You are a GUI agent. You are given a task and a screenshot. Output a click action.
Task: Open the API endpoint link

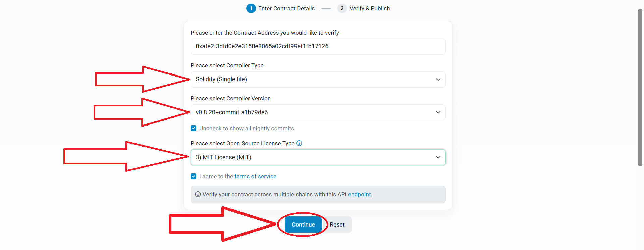click(360, 194)
